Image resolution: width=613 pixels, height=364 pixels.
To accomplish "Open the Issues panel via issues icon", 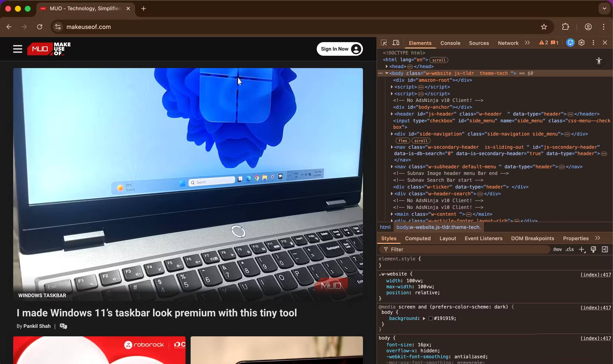I will (554, 42).
